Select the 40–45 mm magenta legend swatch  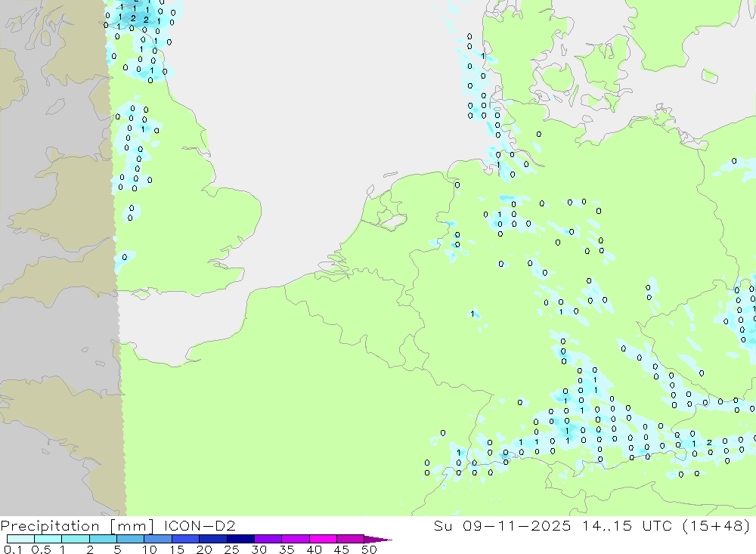point(323,539)
